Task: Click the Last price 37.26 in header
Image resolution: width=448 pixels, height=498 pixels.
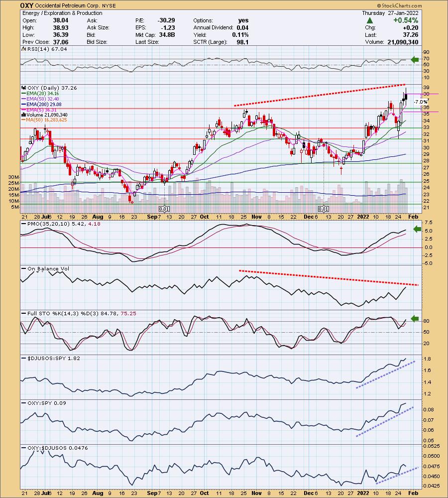Action: [x=411, y=35]
